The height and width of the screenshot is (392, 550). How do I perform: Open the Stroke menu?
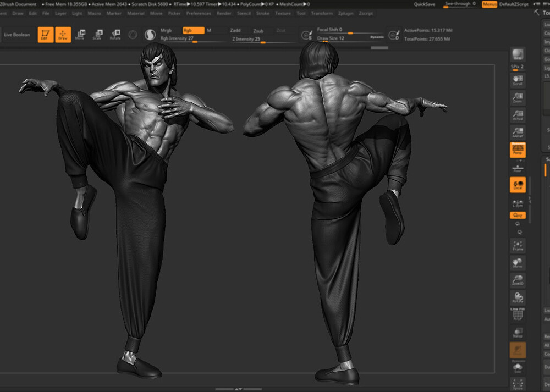[x=263, y=13]
